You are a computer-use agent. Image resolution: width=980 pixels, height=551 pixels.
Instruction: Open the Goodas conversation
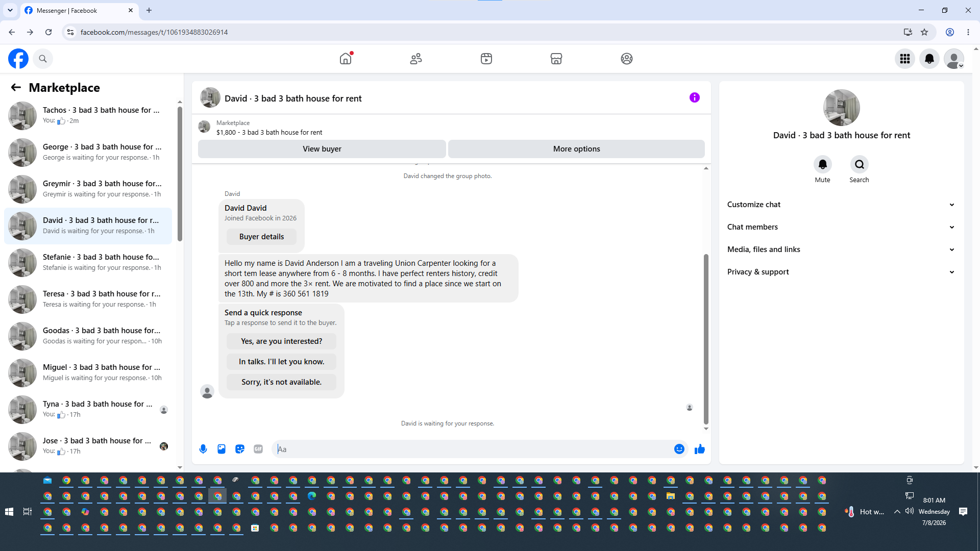pyautogui.click(x=88, y=336)
